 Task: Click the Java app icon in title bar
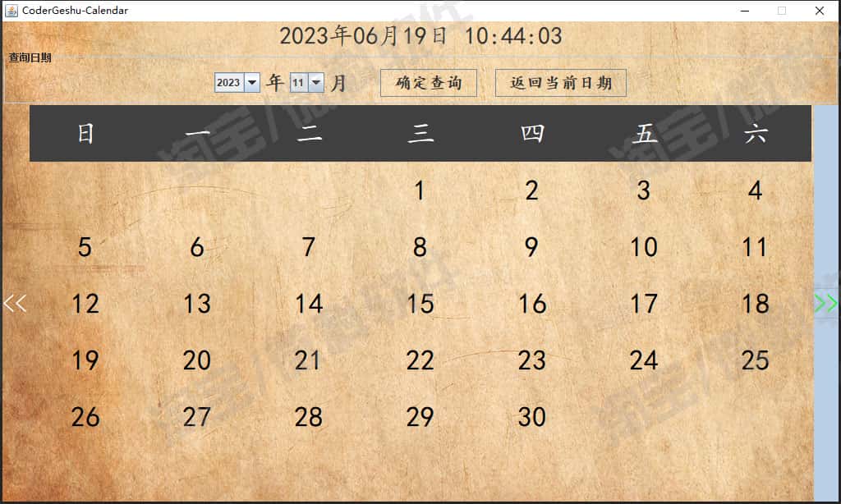point(11,10)
